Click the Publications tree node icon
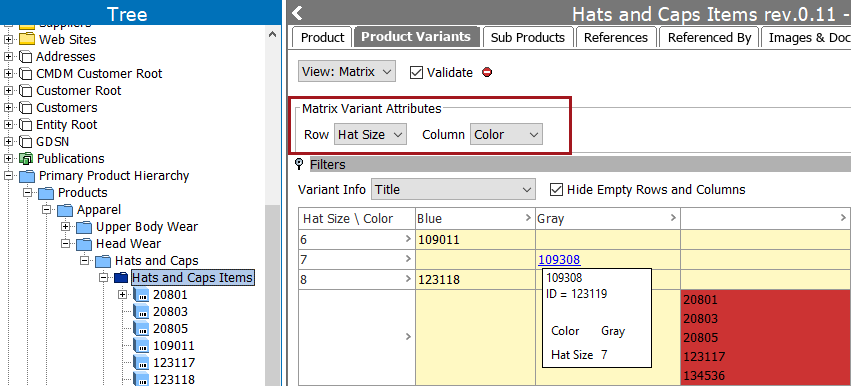 [x=26, y=159]
